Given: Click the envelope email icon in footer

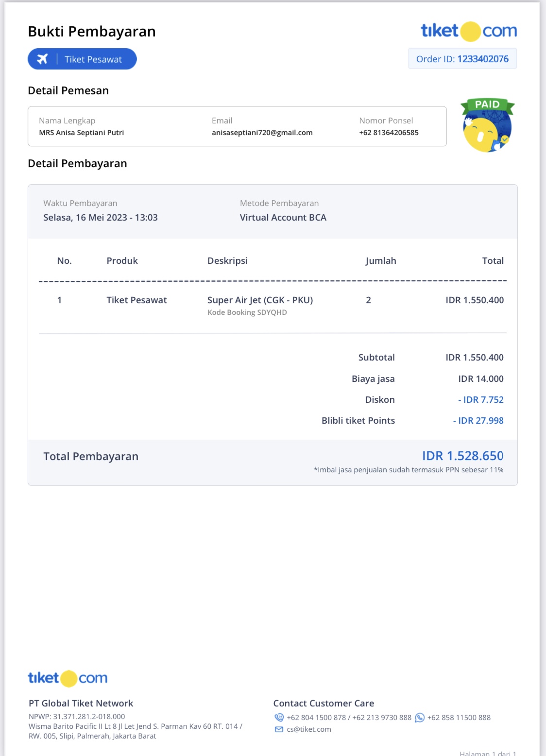Looking at the screenshot, I should click(279, 729).
